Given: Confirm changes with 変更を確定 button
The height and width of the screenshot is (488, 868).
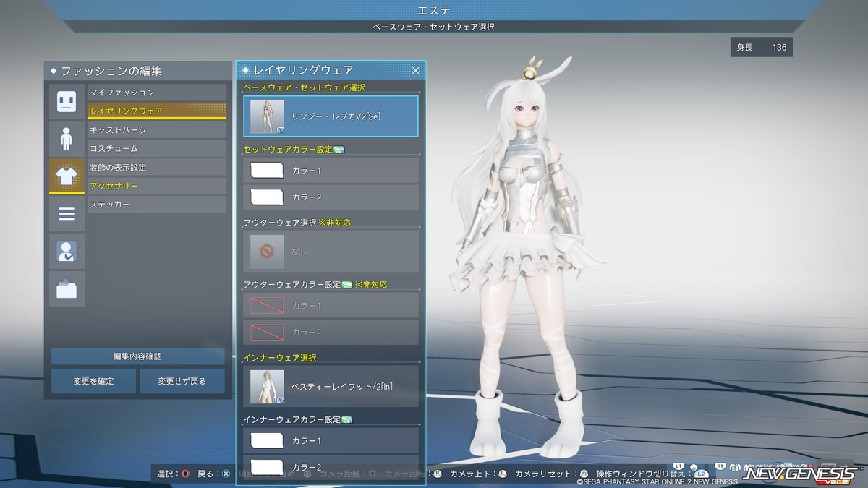Looking at the screenshot, I should pyautogui.click(x=93, y=381).
